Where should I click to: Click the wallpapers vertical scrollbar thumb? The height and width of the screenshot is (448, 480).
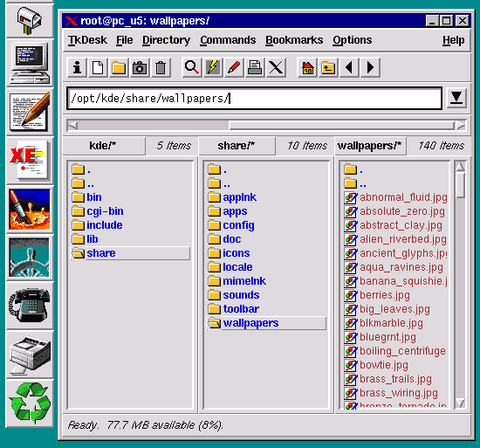pos(460,185)
